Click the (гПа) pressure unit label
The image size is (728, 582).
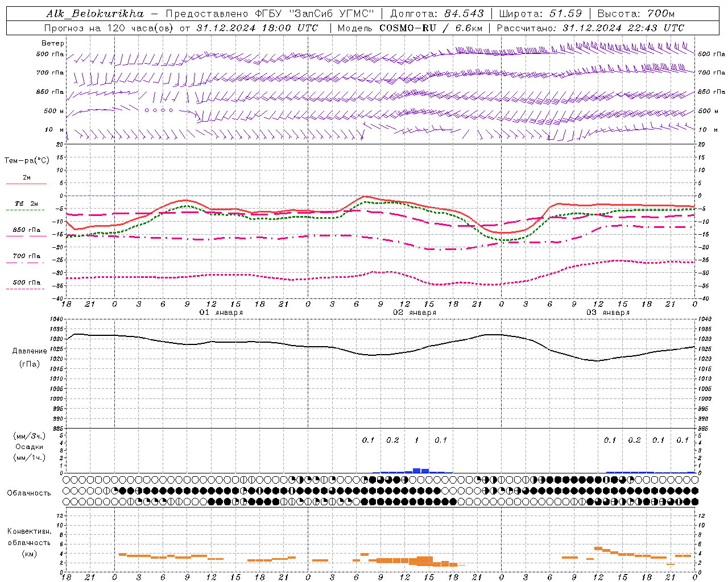click(x=30, y=364)
